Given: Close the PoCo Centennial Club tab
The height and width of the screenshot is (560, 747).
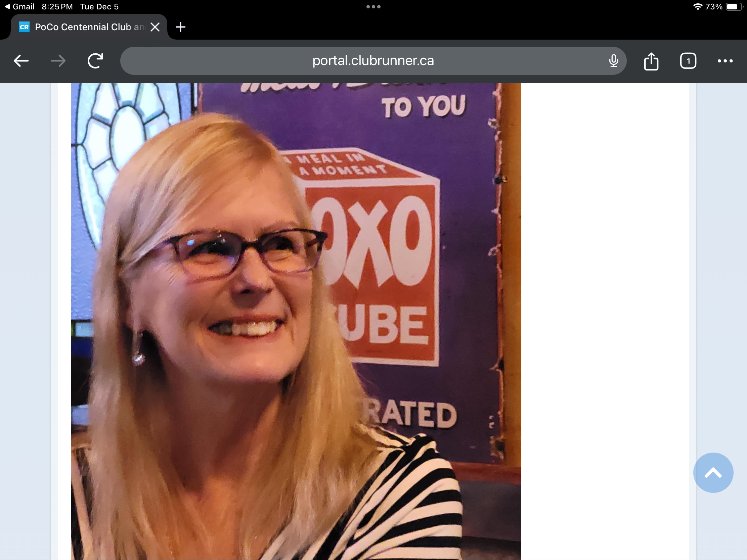Looking at the screenshot, I should click(x=155, y=27).
